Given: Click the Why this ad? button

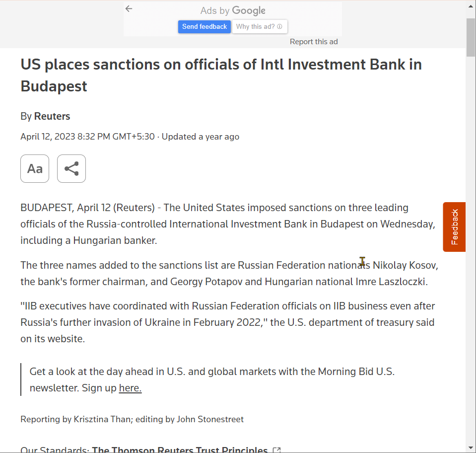Looking at the screenshot, I should click(x=260, y=27).
